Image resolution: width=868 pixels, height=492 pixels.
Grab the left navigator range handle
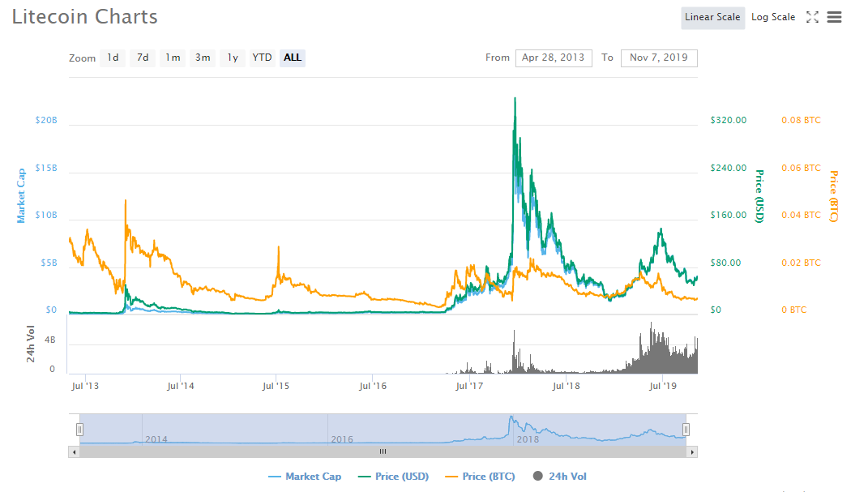click(79, 430)
